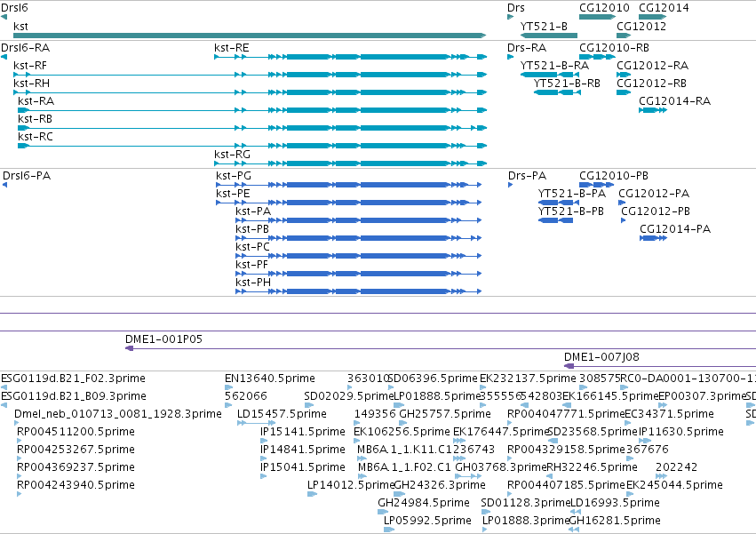Click EST EK245044.5prime
Image resolution: width=756 pixels, height=534 pixels.
[630, 494]
